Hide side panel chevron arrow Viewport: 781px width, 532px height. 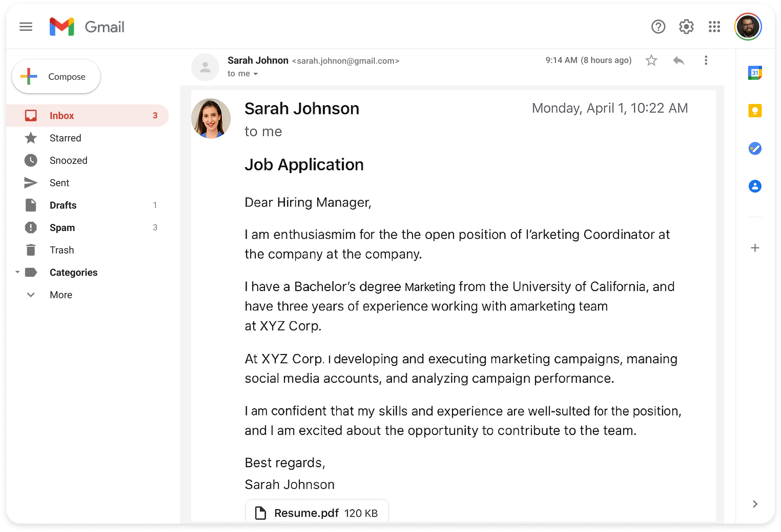pos(755,504)
